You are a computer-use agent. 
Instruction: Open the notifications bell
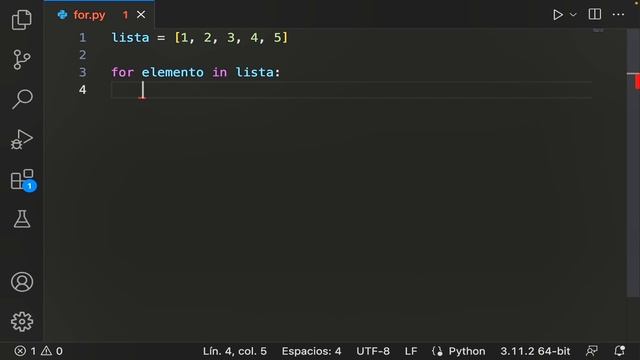pyautogui.click(x=620, y=351)
